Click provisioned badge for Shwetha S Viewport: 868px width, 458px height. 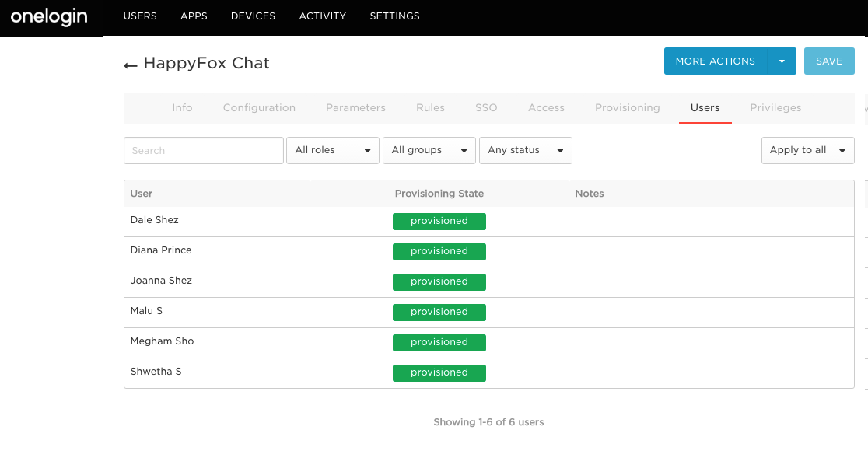(439, 373)
